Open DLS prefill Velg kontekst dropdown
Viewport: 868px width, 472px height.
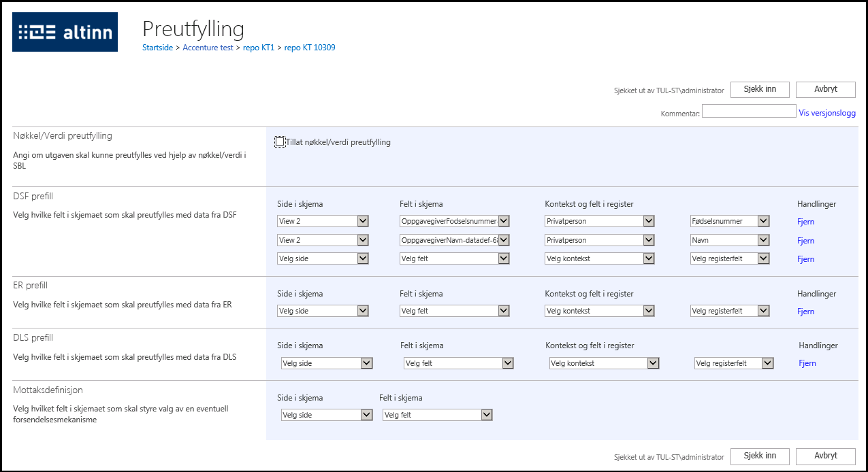(x=604, y=363)
